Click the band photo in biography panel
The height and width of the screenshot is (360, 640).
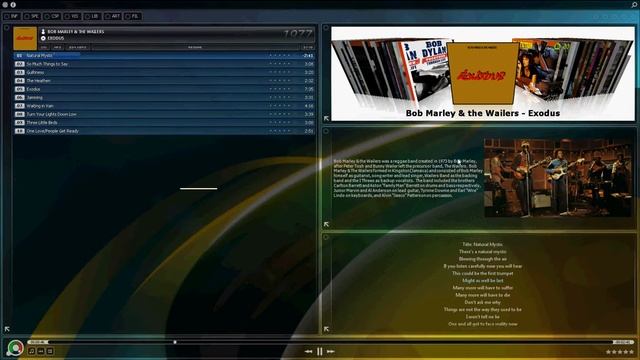558,178
